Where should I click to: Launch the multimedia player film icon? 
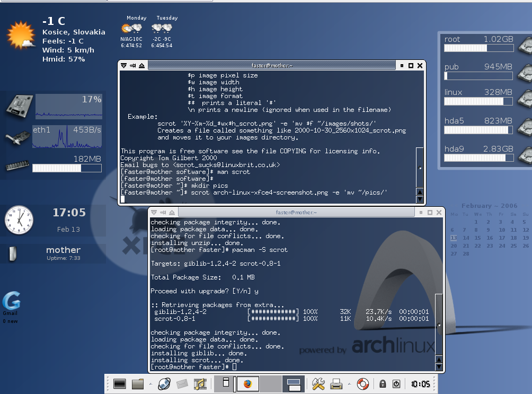coord(200,383)
